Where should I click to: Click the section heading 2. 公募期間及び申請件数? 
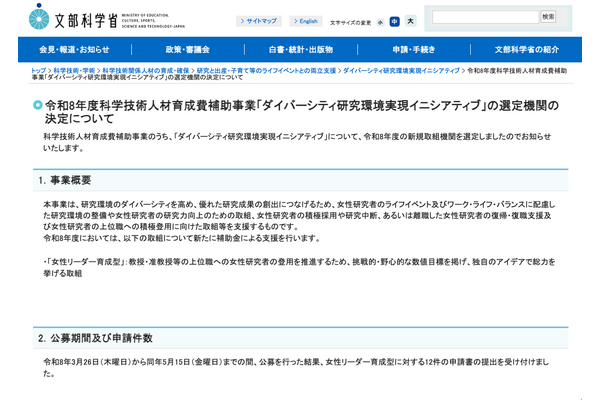95,338
